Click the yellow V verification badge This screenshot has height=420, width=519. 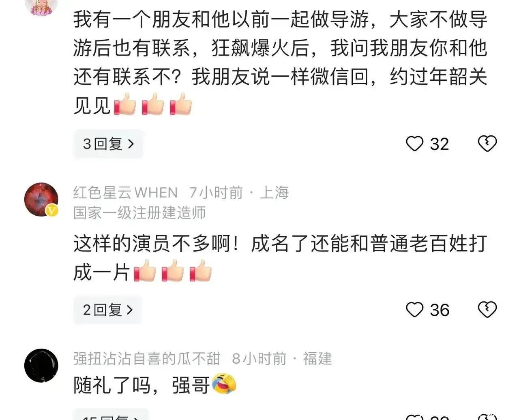pos(52,211)
